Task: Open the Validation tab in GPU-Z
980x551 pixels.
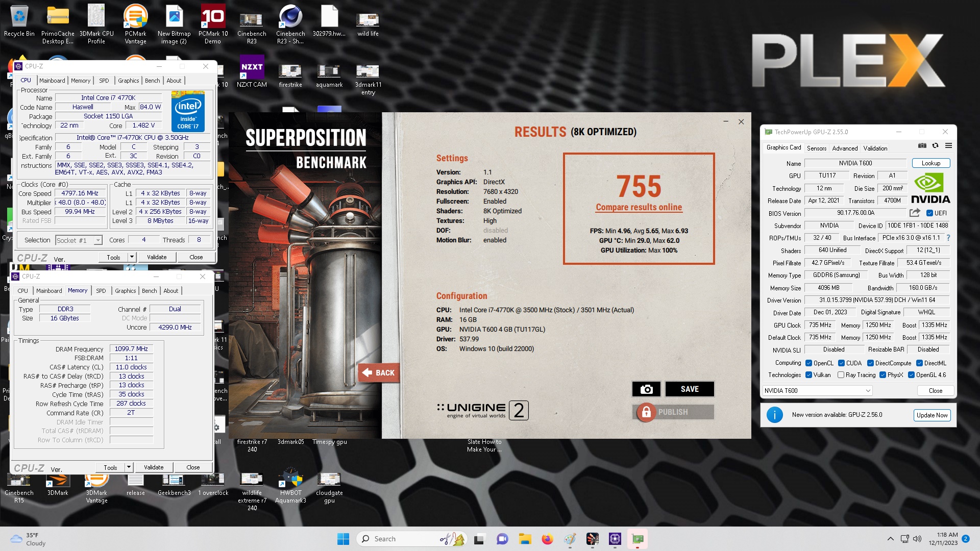Action: [875, 148]
